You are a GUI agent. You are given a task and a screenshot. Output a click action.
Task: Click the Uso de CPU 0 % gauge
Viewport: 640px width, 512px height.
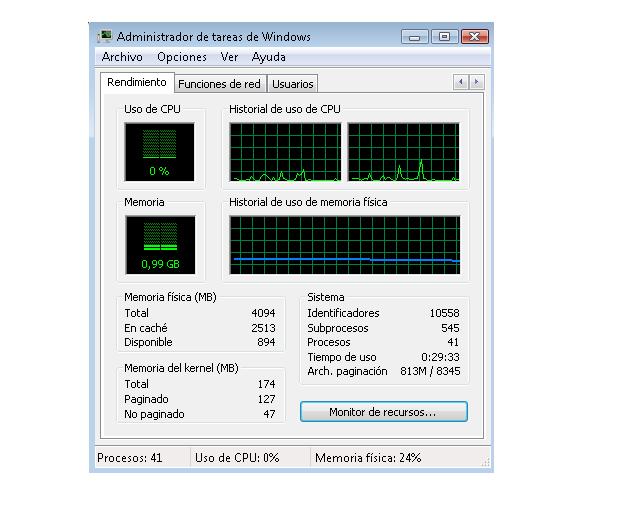point(159,152)
